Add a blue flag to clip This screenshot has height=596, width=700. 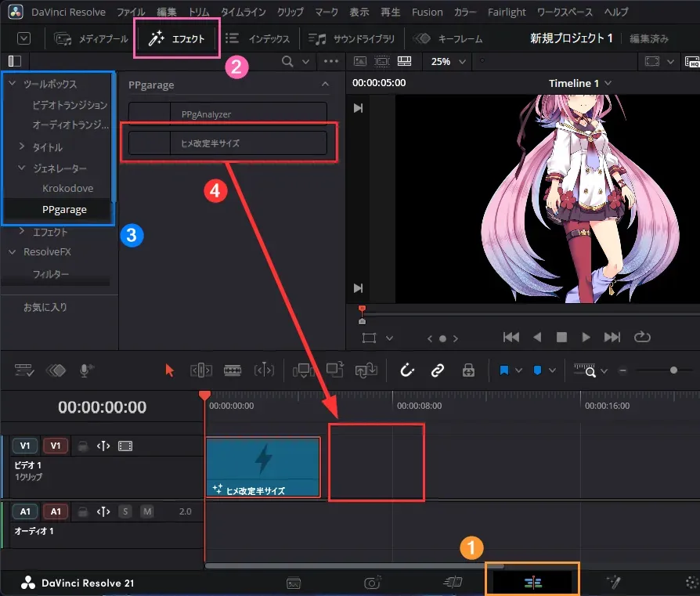click(x=504, y=370)
